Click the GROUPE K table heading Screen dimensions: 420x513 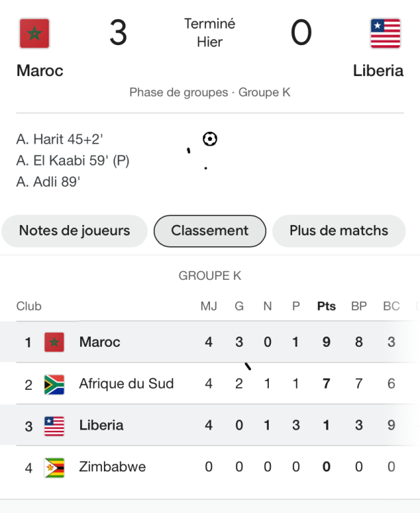tap(210, 276)
